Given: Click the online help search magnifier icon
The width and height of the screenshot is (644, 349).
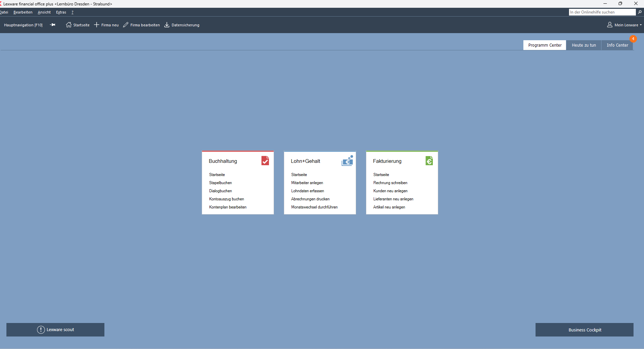Looking at the screenshot, I should click(x=640, y=12).
